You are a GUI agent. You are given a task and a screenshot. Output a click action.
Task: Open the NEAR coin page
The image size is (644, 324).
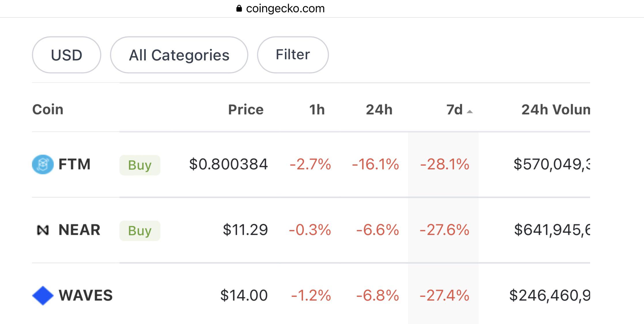point(79,230)
